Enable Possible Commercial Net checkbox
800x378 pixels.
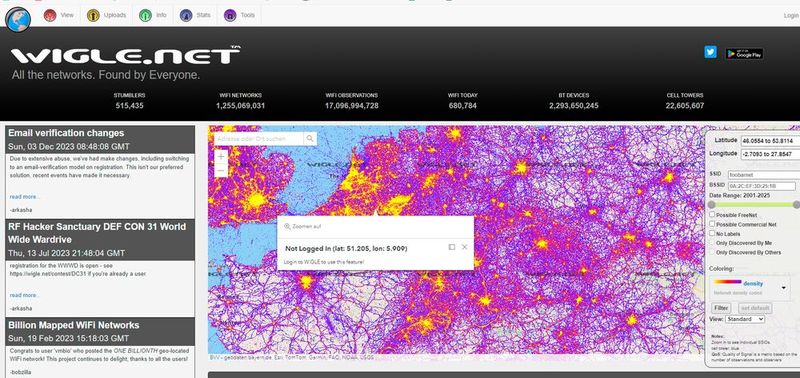(x=712, y=224)
